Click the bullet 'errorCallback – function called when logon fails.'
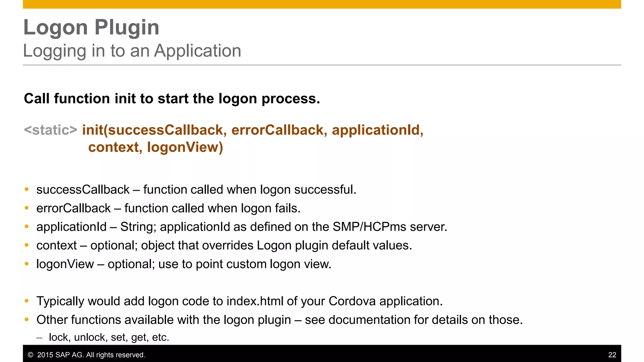Image resolution: width=644 pixels, height=362 pixels. pyautogui.click(x=169, y=208)
